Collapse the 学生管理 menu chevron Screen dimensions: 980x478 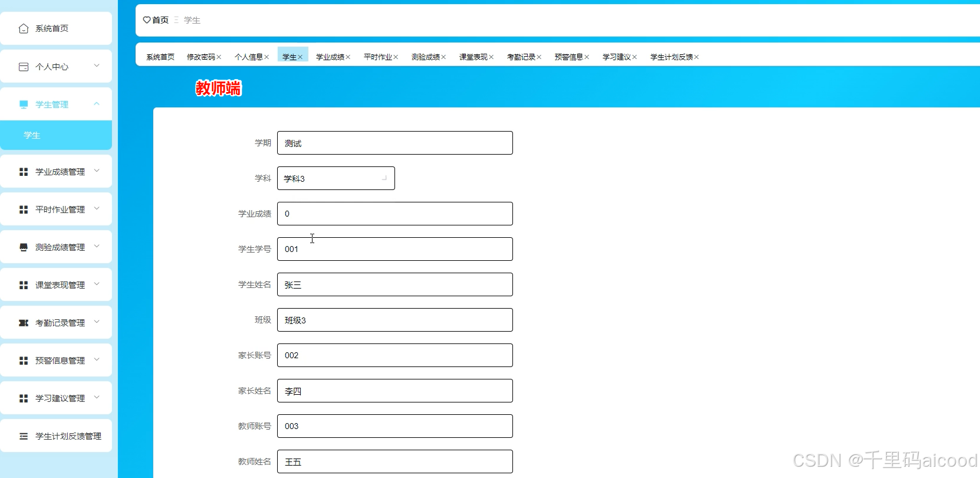click(97, 104)
